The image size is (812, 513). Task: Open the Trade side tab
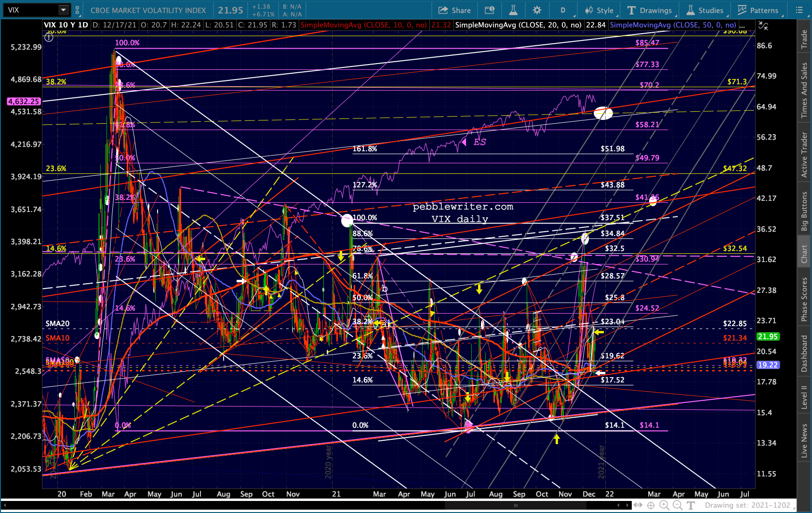tap(804, 39)
